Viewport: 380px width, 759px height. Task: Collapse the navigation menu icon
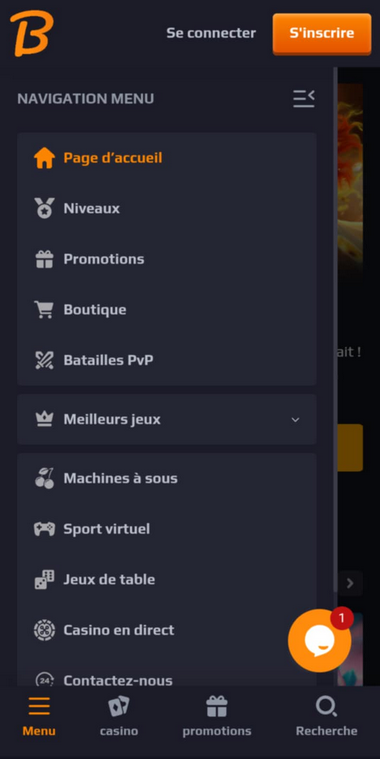tap(304, 99)
